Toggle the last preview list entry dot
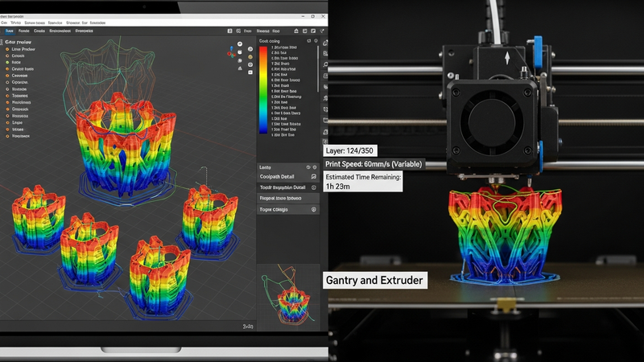This screenshot has height=362, width=644. [x=7, y=136]
